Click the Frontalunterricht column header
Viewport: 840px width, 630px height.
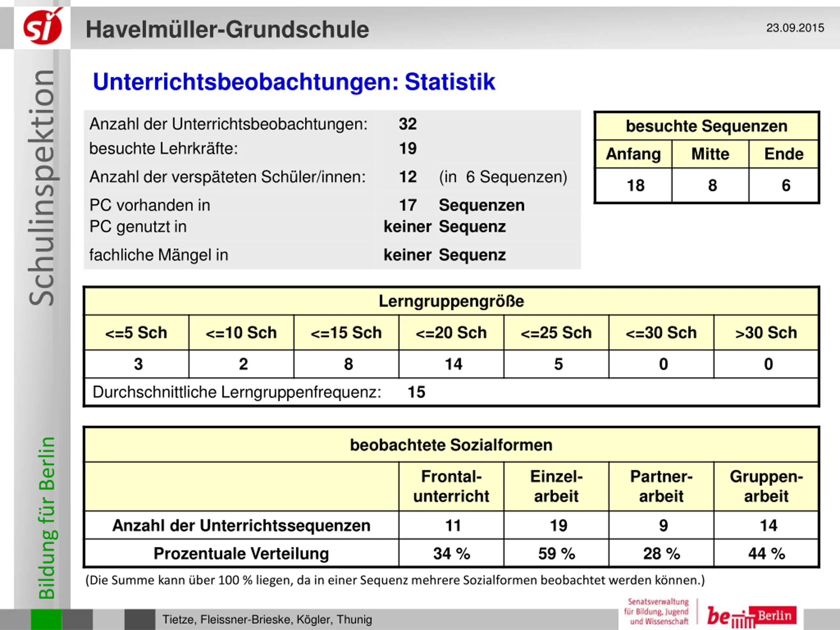point(451,486)
